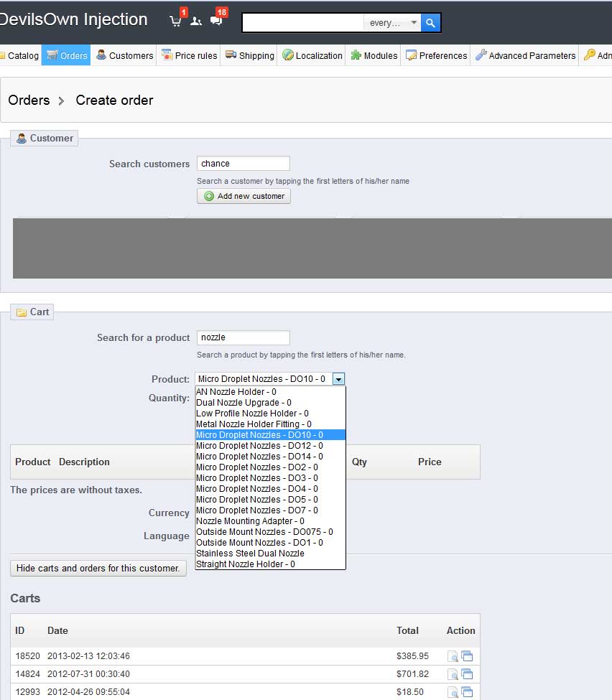Screen dimensions: 612x700
Task: Open the 'everywhere' search scope dropdown
Action: (393, 23)
